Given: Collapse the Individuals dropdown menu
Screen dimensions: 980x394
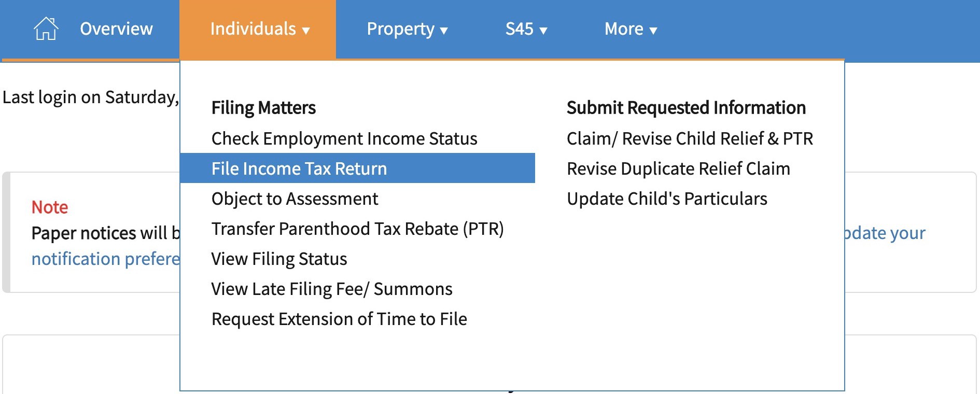Looking at the screenshot, I should (x=259, y=29).
